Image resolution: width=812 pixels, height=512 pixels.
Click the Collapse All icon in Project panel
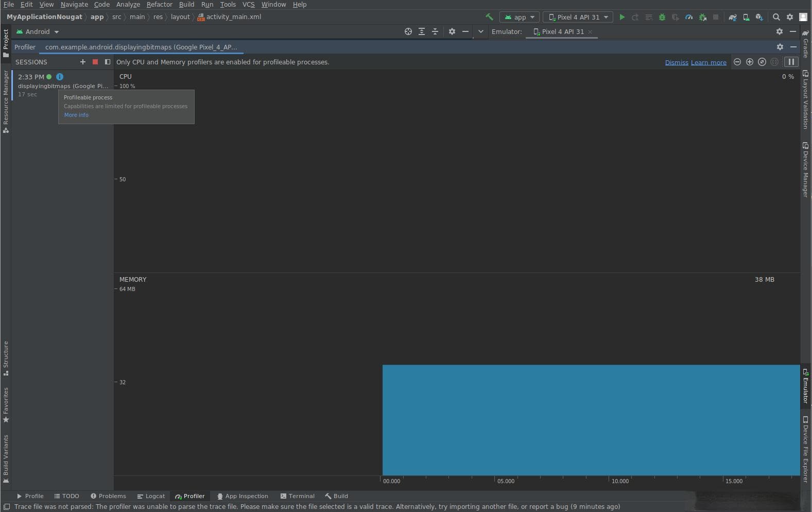[x=435, y=31]
